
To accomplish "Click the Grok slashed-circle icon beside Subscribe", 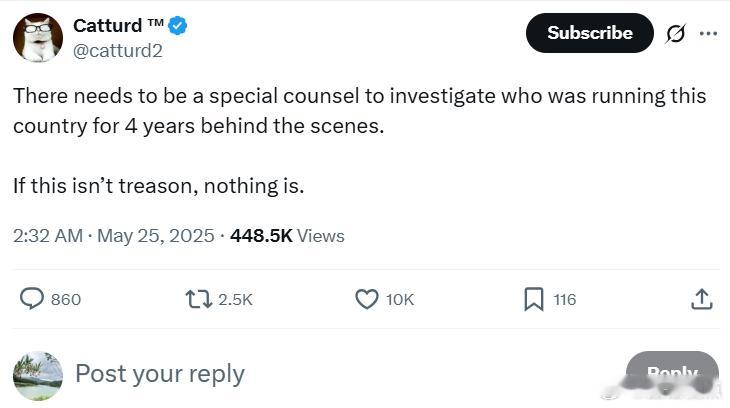I will 676,33.
